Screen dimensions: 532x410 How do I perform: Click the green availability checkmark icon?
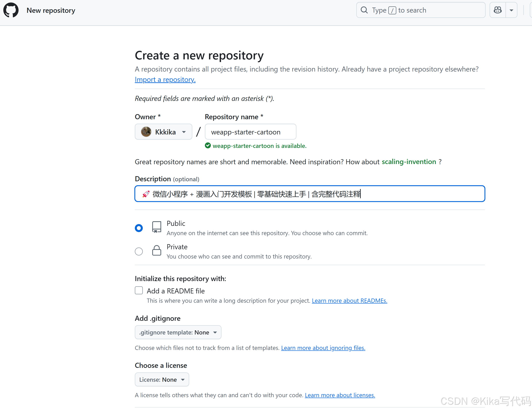(x=208, y=146)
